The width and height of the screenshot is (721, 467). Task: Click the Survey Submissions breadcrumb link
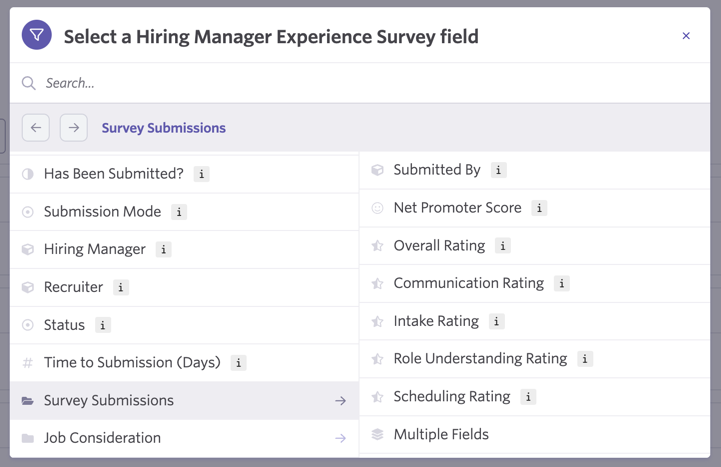tap(164, 128)
